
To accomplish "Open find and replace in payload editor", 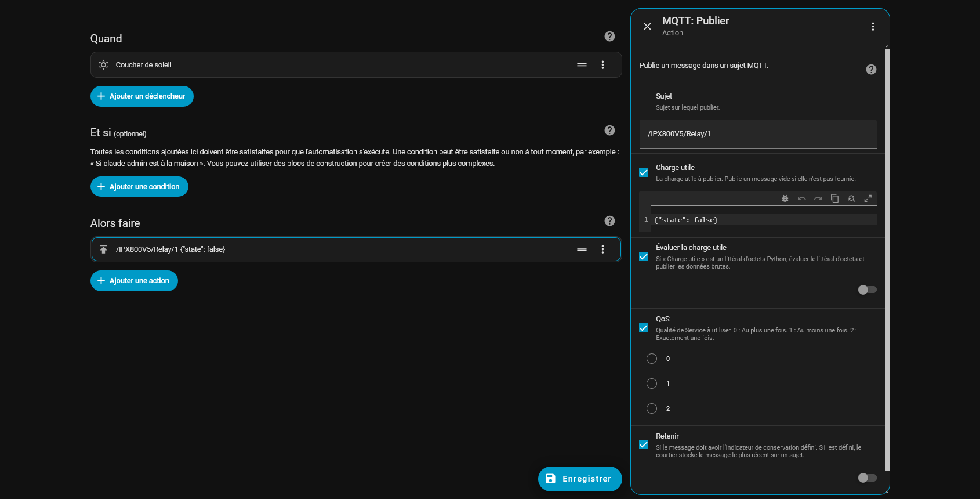I will [851, 198].
